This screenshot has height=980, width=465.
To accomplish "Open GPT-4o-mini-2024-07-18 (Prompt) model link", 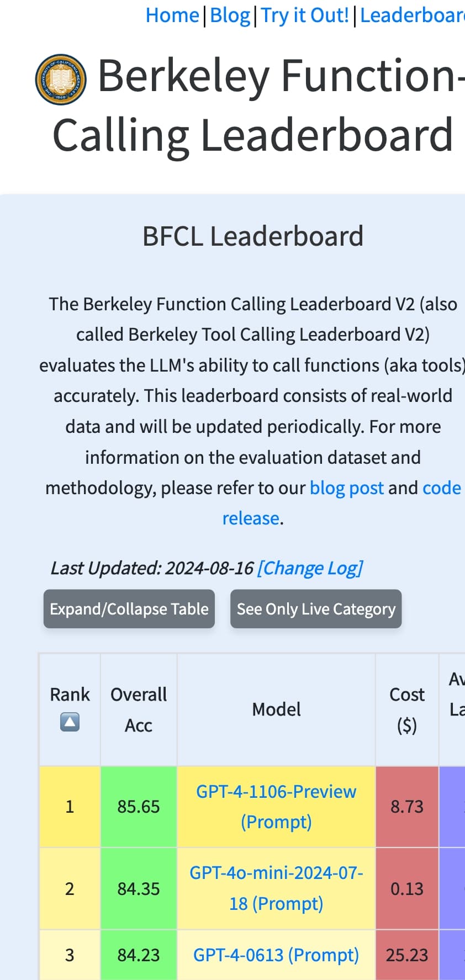I will coord(276,888).
